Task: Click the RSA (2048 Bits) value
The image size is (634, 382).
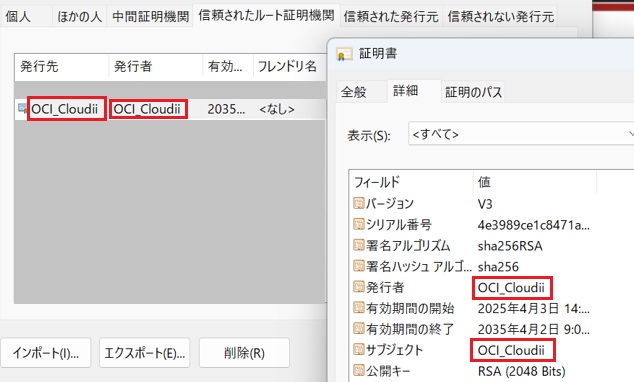Action: pos(522,371)
